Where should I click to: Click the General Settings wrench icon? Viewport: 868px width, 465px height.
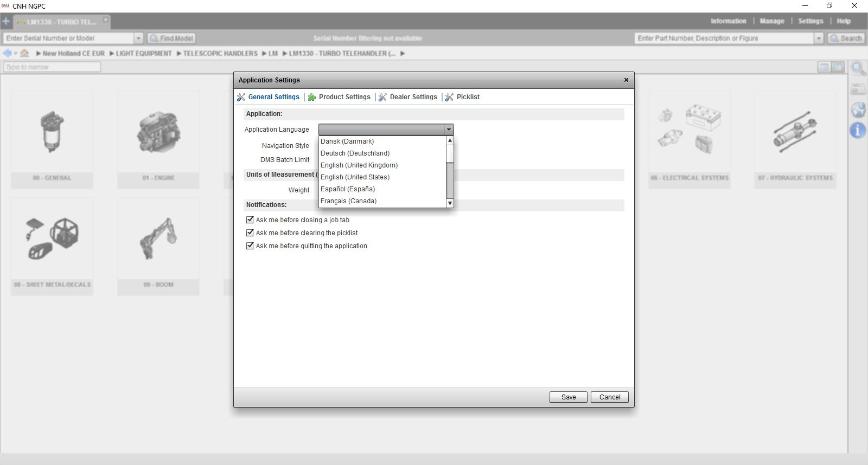(x=241, y=97)
